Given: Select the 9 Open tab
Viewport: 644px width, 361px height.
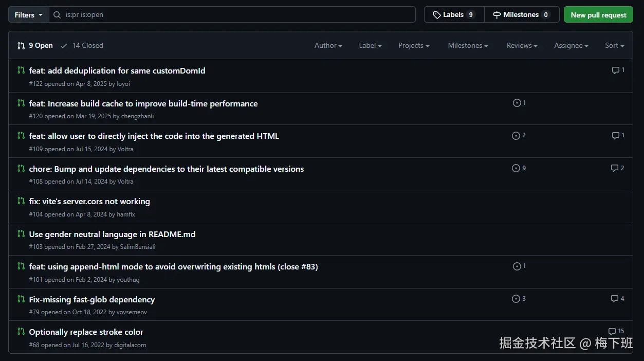Looking at the screenshot, I should [35, 46].
